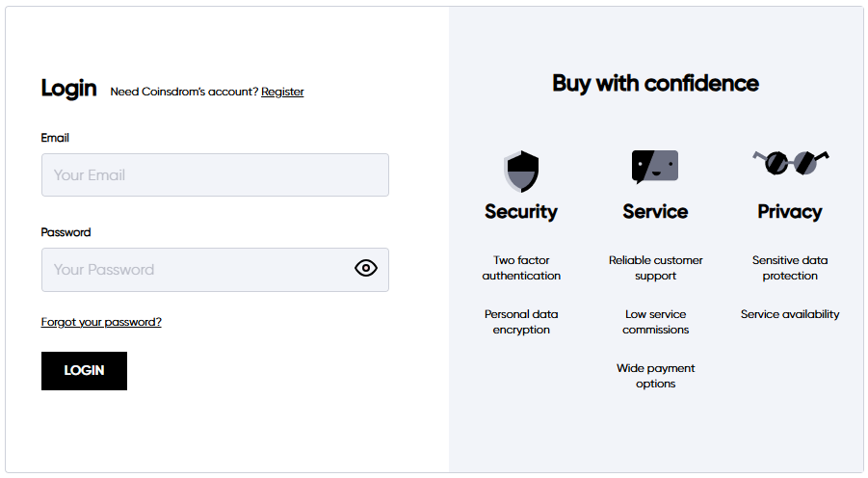Click the Buy with confidence heading
This screenshot has width=868, height=478.
point(655,83)
